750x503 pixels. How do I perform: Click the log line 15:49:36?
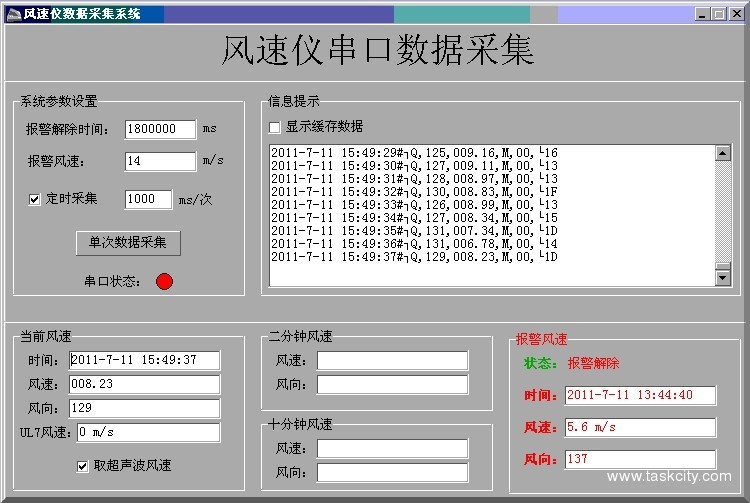point(414,244)
